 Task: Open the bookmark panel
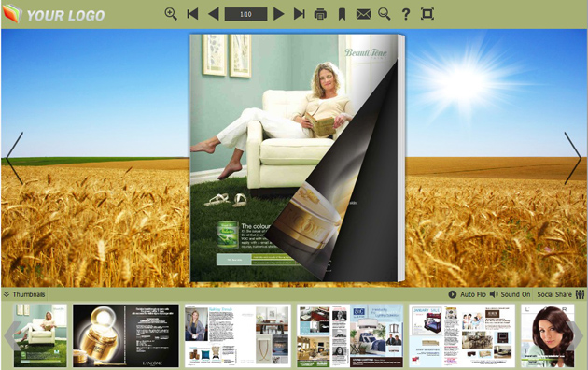(342, 15)
